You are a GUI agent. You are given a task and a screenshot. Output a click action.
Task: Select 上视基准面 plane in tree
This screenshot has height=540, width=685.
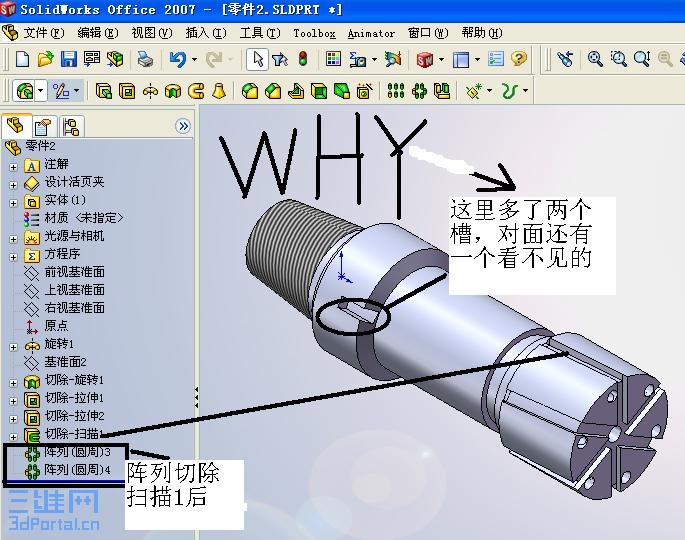(64, 290)
